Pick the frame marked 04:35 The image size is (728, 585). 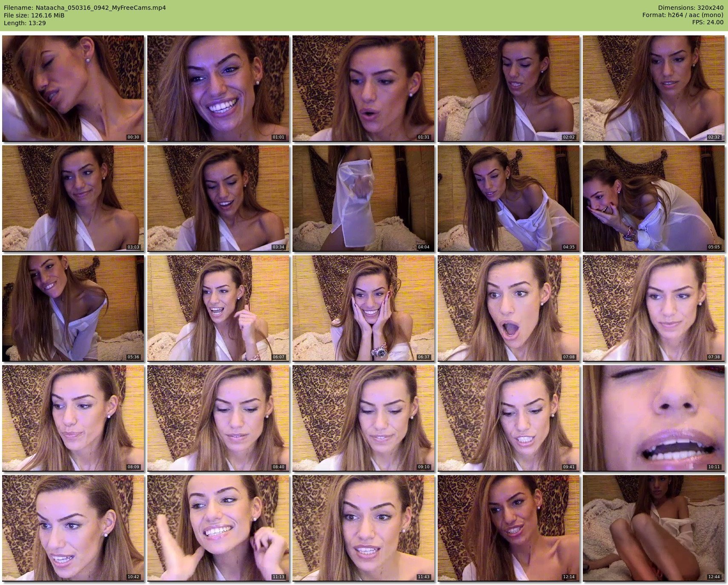[508, 198]
